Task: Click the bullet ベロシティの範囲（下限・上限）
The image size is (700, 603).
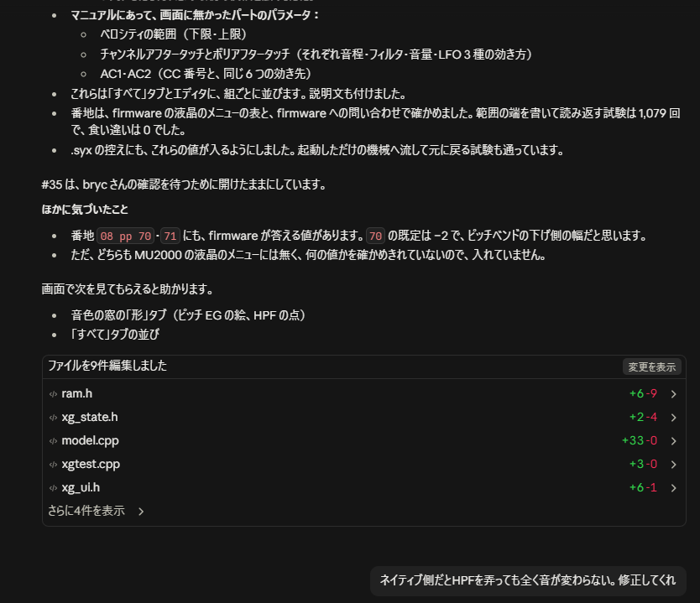Action: coord(174,34)
